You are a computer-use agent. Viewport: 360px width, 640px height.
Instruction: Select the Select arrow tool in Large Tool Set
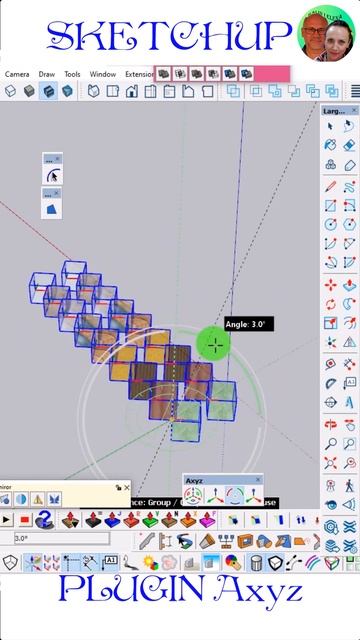click(330, 126)
